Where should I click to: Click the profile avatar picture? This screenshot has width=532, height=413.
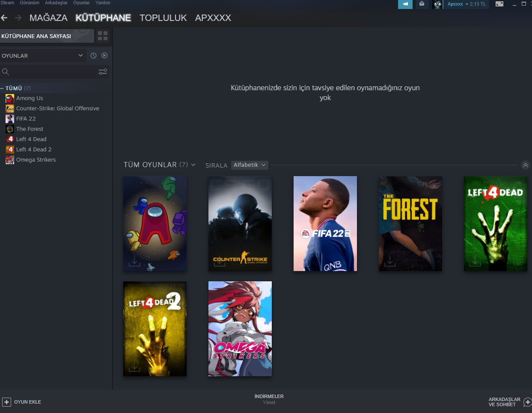437,4
